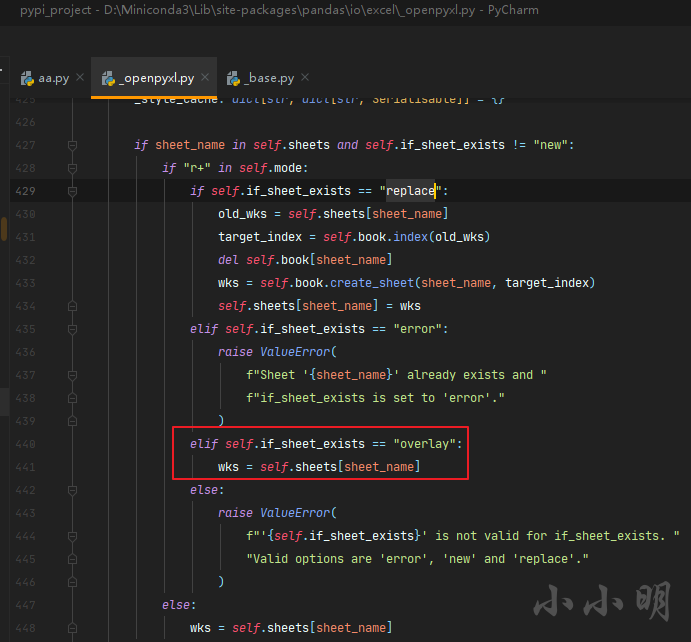691x642 pixels.
Task: Click line number 440 in the gutter
Action: pyautogui.click(x=25, y=444)
